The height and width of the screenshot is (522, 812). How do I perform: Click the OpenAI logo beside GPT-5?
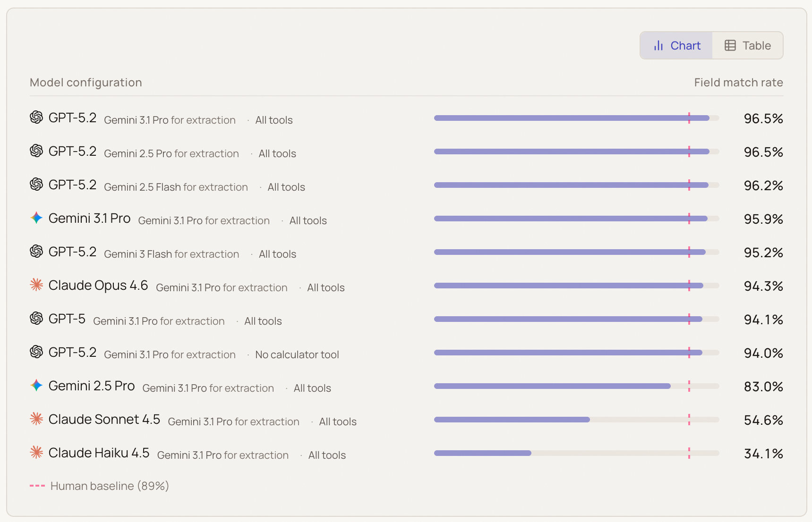click(x=36, y=319)
